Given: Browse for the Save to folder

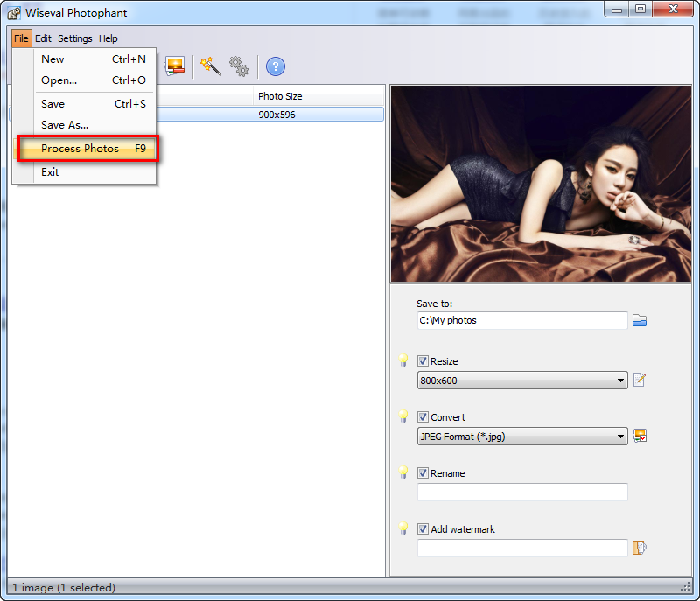Looking at the screenshot, I should pyautogui.click(x=640, y=320).
